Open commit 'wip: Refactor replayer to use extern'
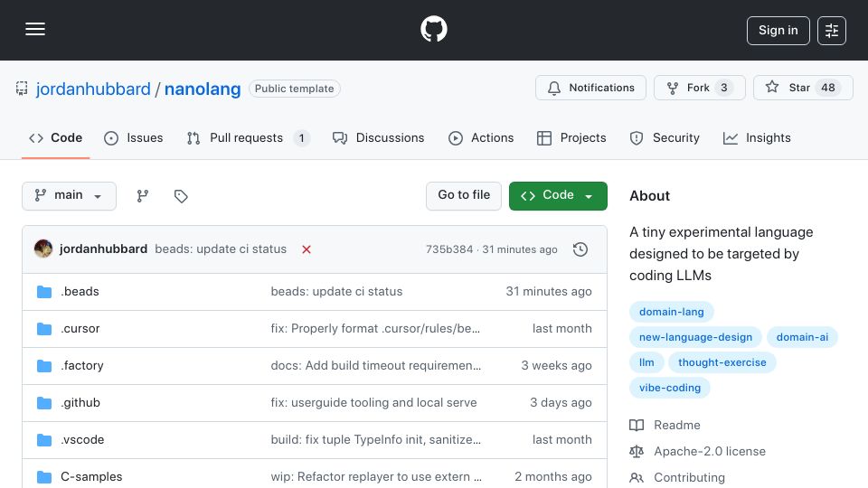868x488 pixels. tap(376, 477)
